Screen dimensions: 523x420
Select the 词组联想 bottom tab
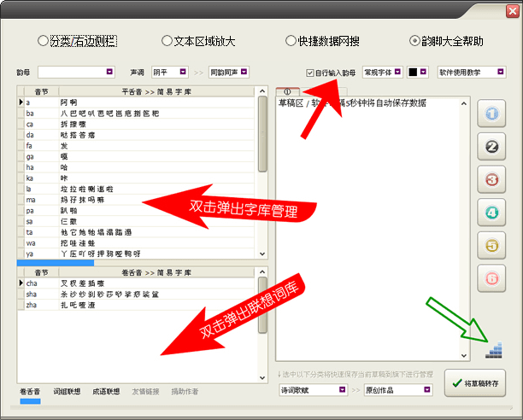pos(67,391)
